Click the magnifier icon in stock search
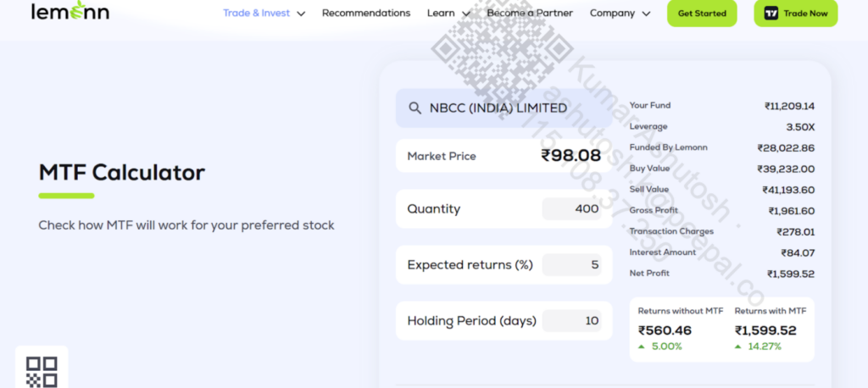The height and width of the screenshot is (388, 868). [415, 108]
